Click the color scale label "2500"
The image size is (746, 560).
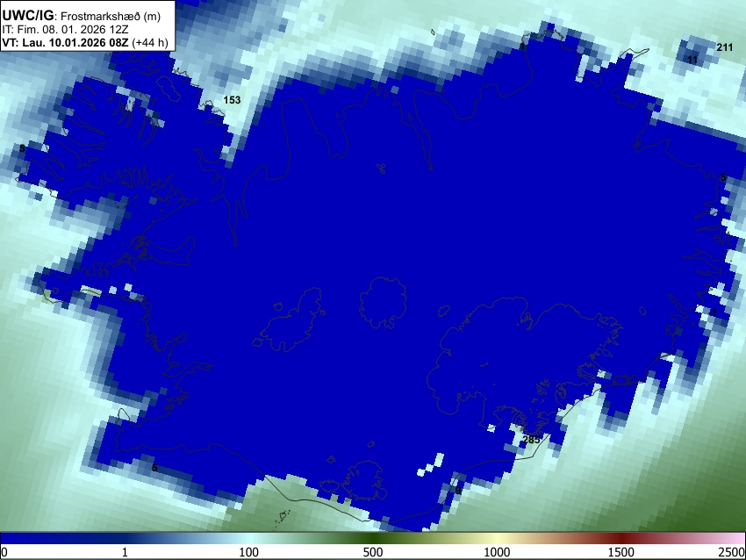(732, 552)
